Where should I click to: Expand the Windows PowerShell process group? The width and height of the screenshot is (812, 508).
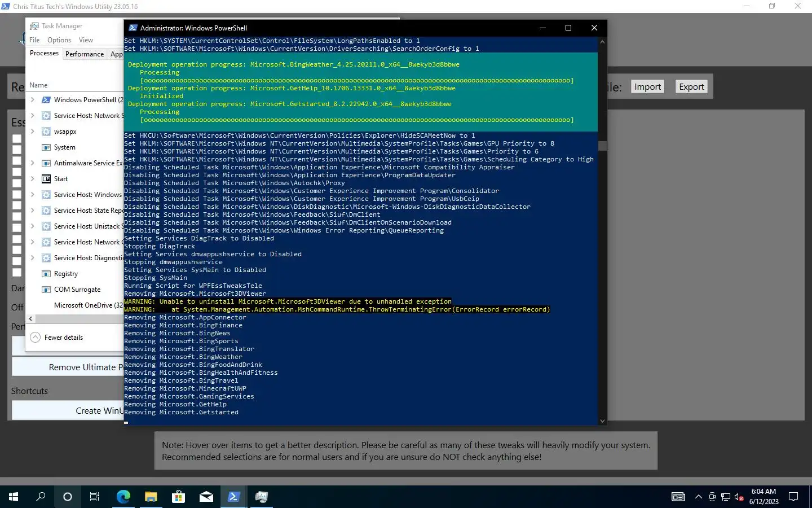[x=32, y=100]
